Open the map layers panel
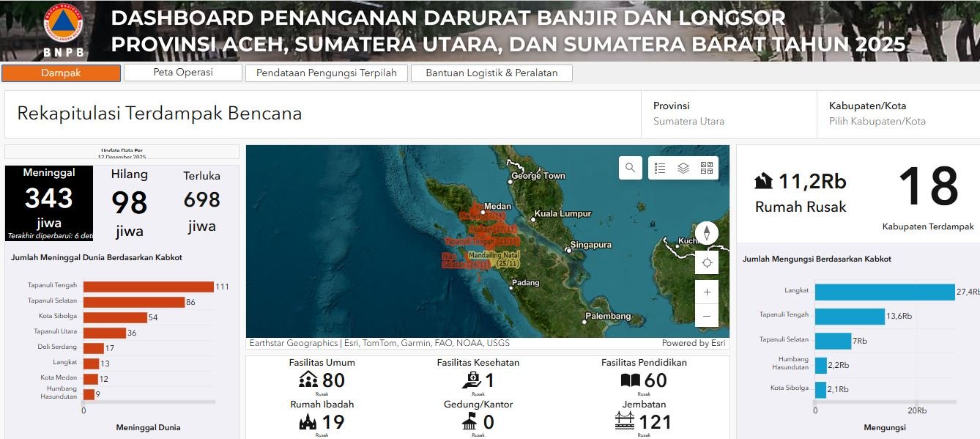Screen dimensions: 980x439 tap(683, 168)
